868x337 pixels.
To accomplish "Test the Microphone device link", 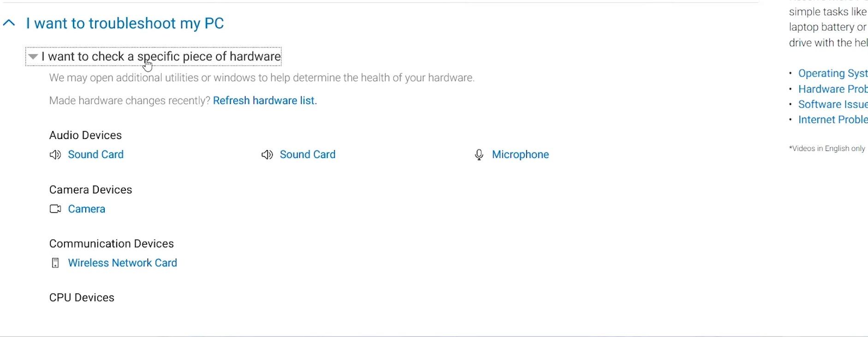I will click(x=520, y=155).
